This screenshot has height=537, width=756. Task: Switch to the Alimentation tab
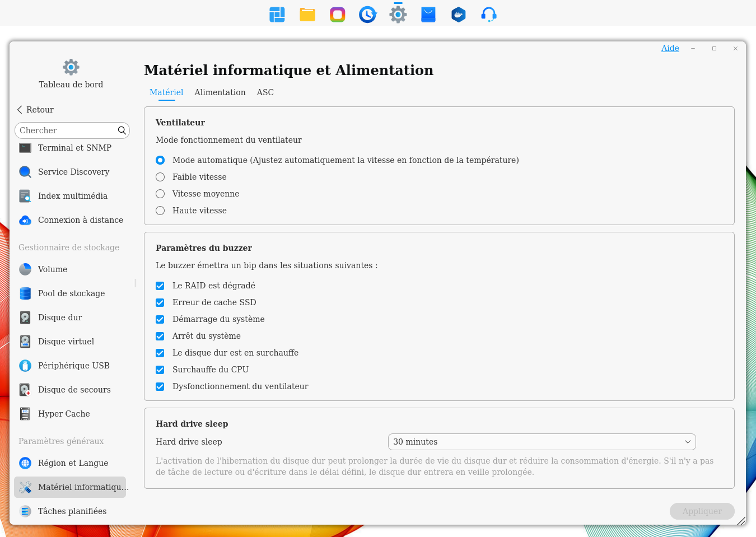[220, 92]
